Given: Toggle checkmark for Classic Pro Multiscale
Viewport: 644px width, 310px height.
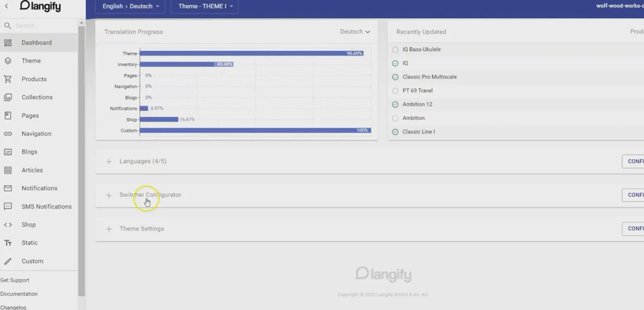Looking at the screenshot, I should pos(395,77).
